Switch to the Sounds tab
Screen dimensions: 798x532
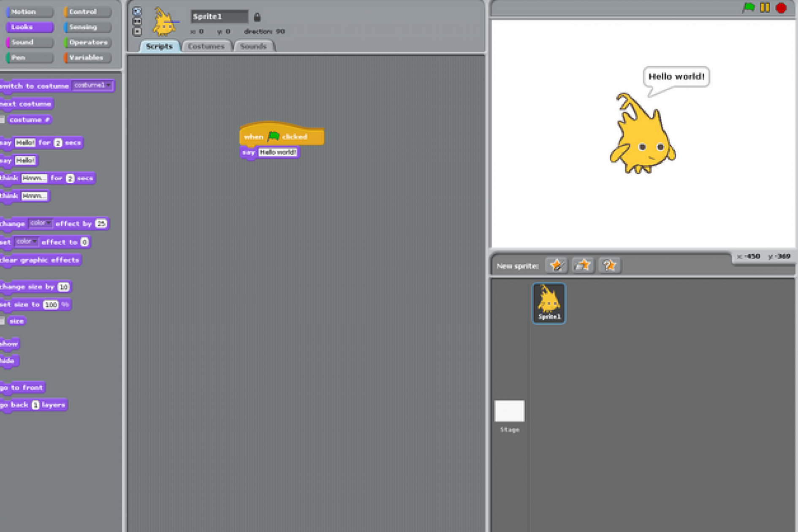point(254,46)
